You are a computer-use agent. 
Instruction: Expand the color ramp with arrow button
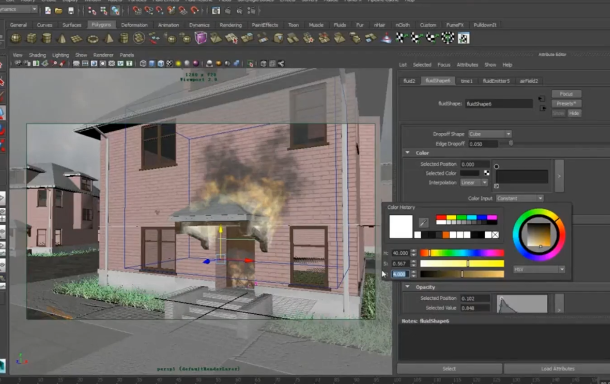click(x=559, y=176)
